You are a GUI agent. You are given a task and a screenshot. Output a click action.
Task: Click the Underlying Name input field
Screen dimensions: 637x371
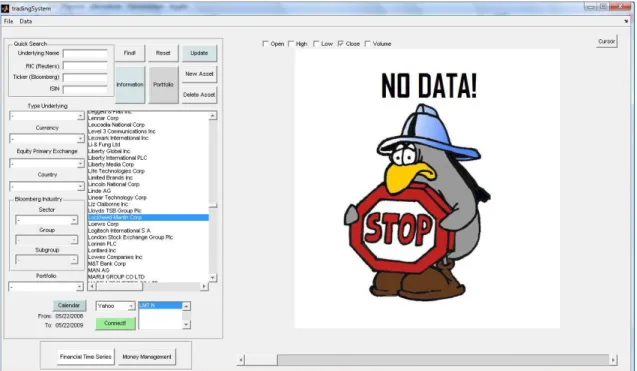(85, 54)
